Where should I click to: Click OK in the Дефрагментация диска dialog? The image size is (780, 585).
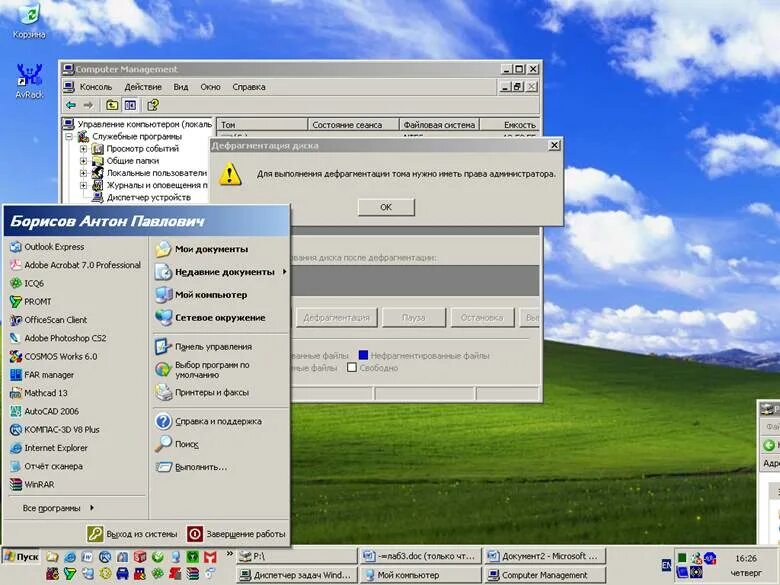coord(386,207)
